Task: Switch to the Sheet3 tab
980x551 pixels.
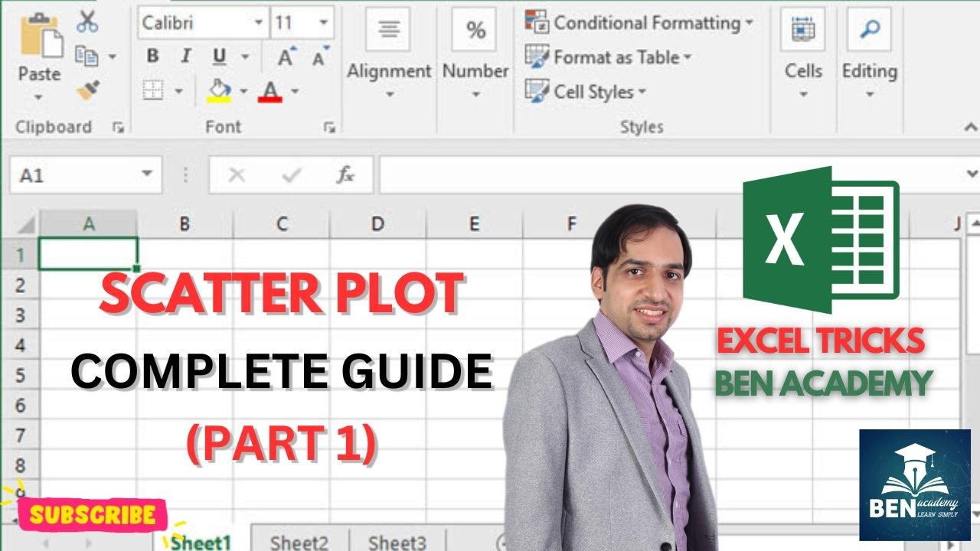Action: pos(397,541)
